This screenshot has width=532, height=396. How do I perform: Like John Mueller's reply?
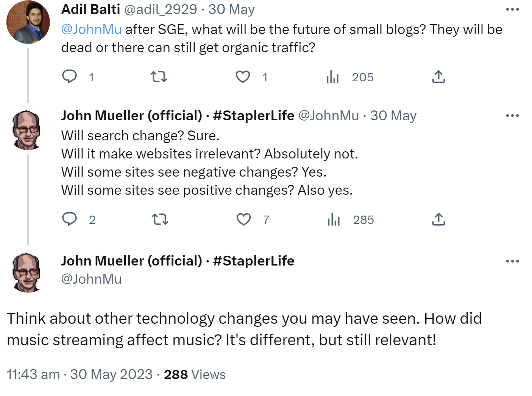click(243, 219)
